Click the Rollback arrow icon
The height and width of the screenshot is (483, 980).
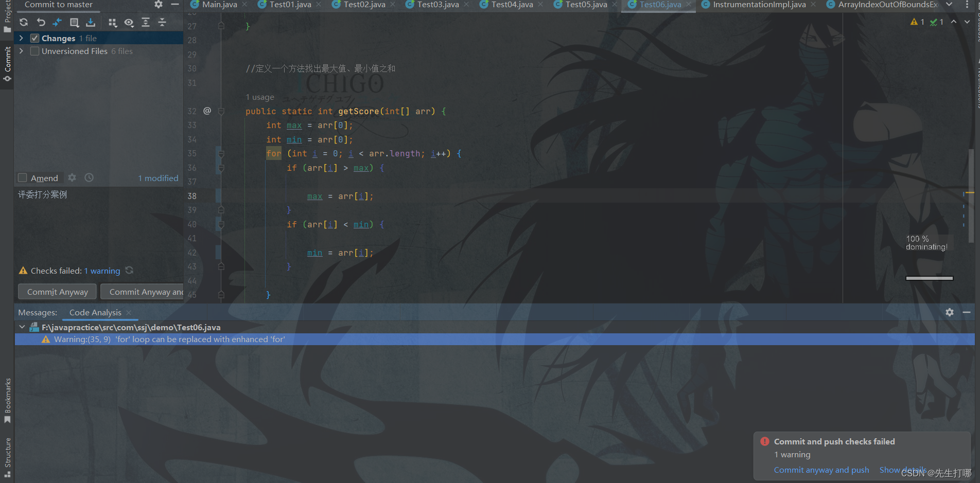tap(41, 23)
